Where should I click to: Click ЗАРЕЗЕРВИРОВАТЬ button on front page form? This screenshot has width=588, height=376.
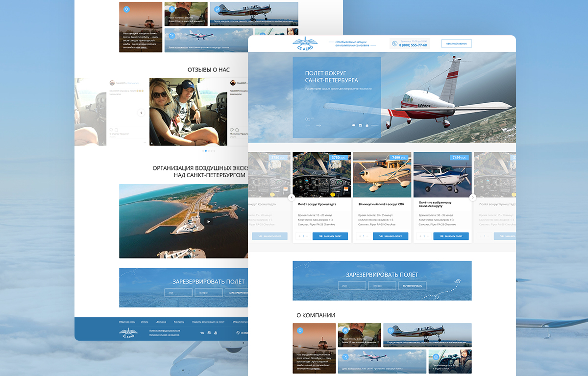pos(412,285)
